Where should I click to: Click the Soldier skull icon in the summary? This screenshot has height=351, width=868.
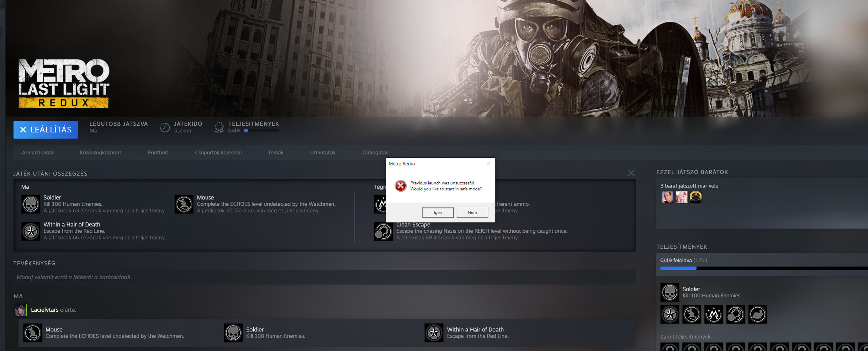(31, 204)
